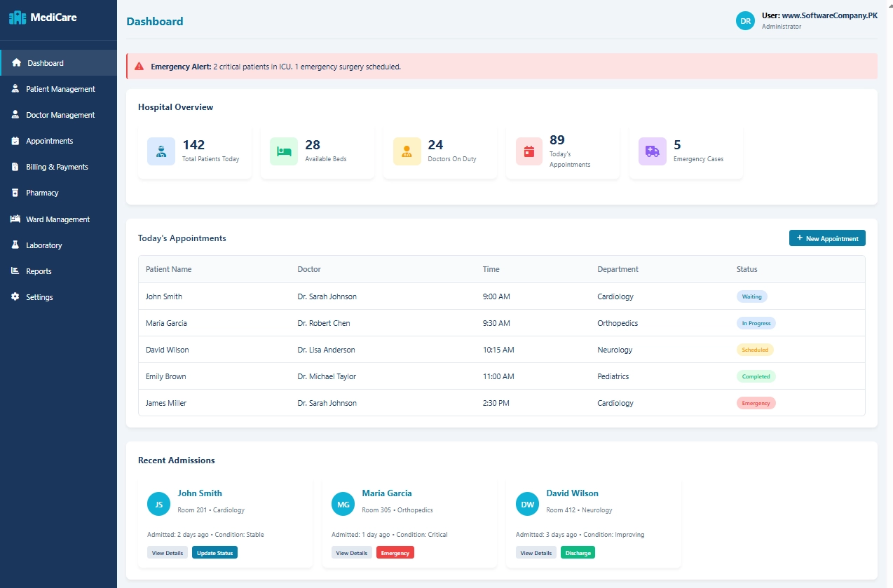This screenshot has width=893, height=588.
Task: Click the DR user avatar circle
Action: tap(745, 21)
